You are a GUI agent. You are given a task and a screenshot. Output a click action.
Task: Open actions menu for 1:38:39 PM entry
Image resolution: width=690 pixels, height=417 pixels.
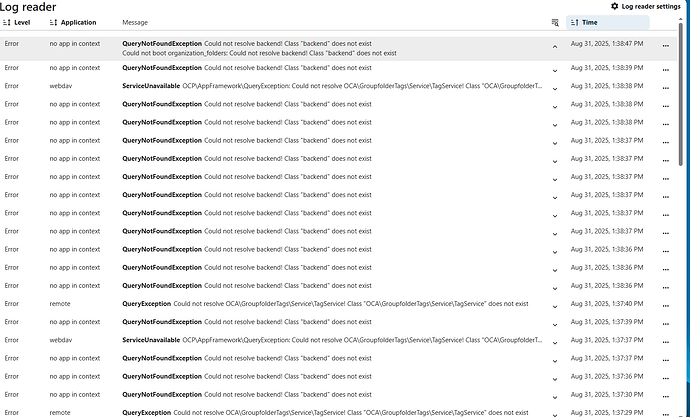(665, 70)
